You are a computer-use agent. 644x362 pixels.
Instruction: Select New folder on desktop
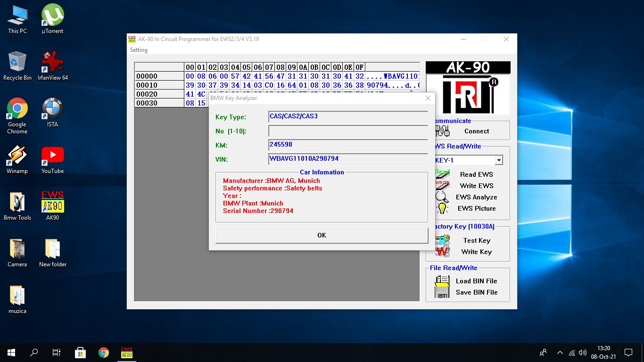pyautogui.click(x=53, y=253)
